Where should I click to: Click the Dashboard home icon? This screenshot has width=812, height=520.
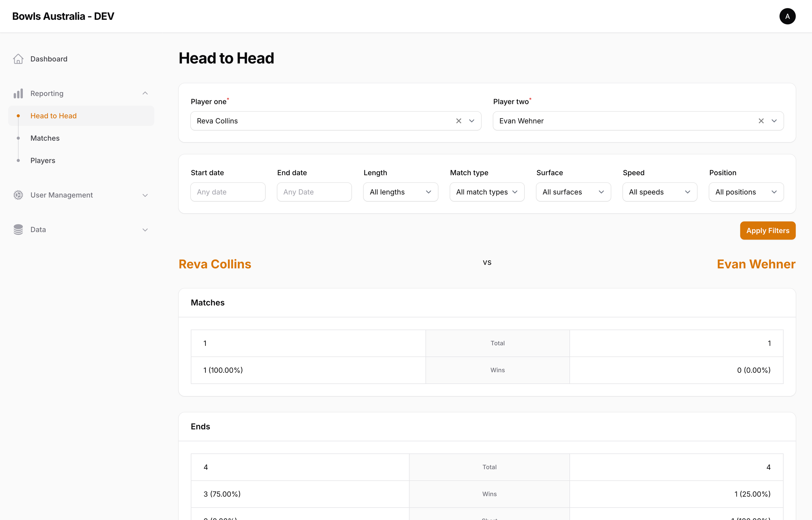click(x=18, y=59)
